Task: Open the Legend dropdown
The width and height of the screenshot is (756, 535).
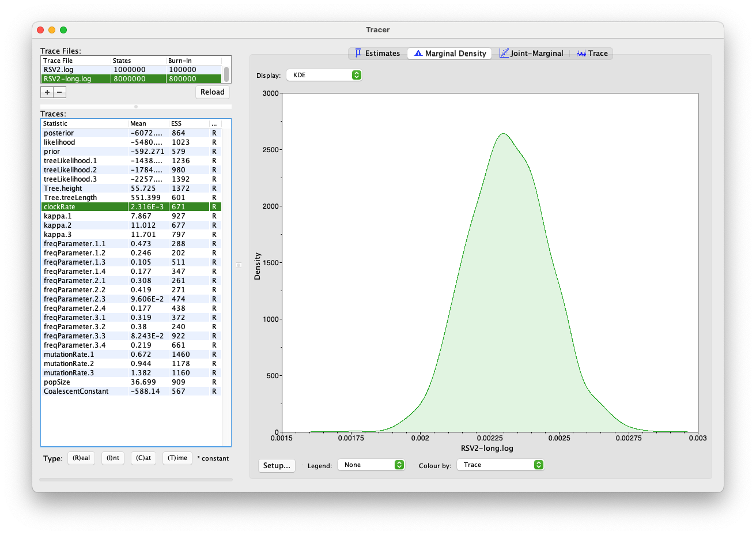Action: click(371, 465)
